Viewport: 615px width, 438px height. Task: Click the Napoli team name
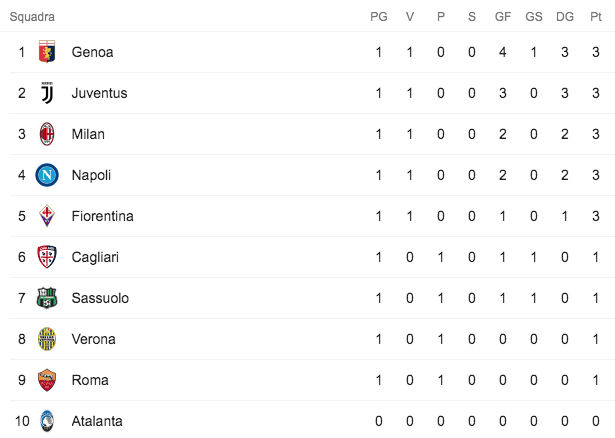(x=91, y=175)
